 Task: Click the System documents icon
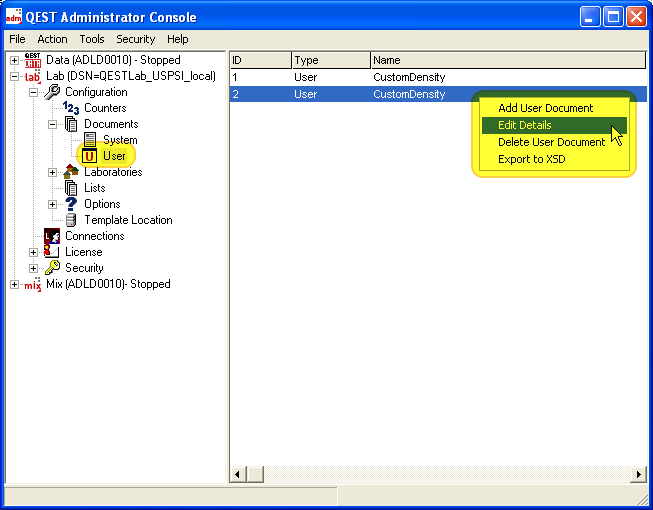click(90, 140)
